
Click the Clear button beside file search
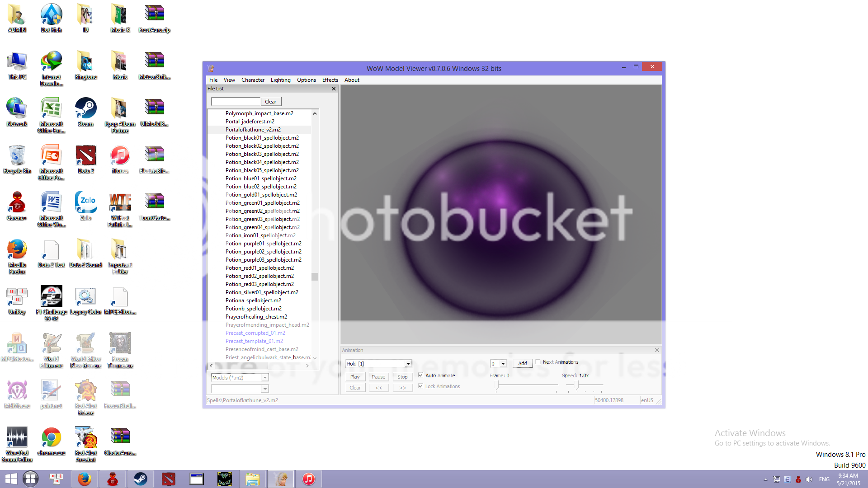coord(271,102)
